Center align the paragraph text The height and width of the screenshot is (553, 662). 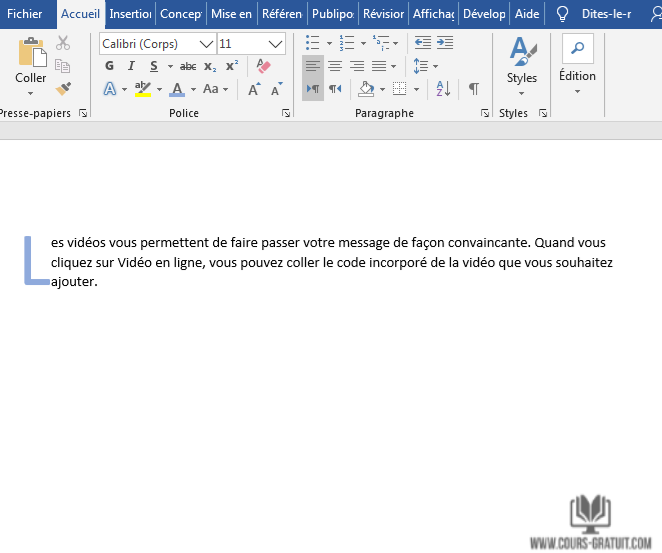coord(335,66)
